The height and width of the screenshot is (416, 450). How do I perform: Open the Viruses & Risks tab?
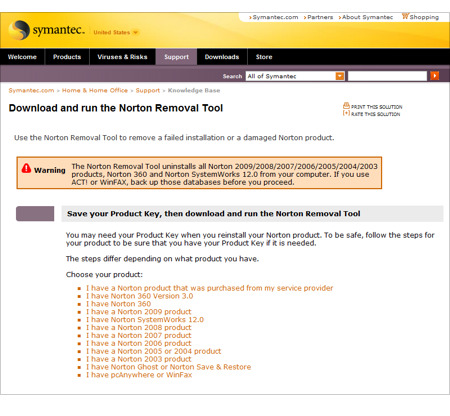[x=122, y=57]
